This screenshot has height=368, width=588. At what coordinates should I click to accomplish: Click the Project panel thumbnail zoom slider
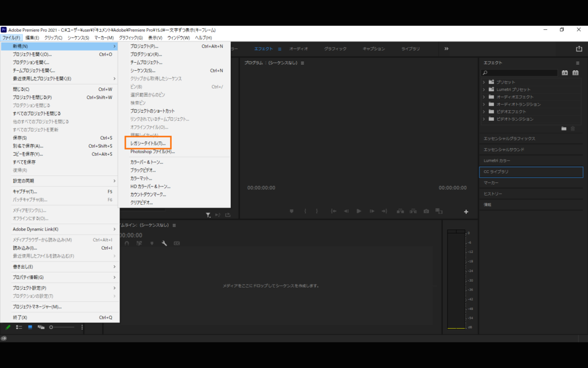click(x=62, y=327)
